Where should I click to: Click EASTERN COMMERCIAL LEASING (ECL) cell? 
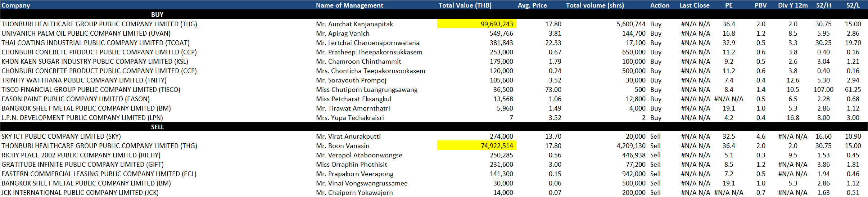tap(99, 174)
